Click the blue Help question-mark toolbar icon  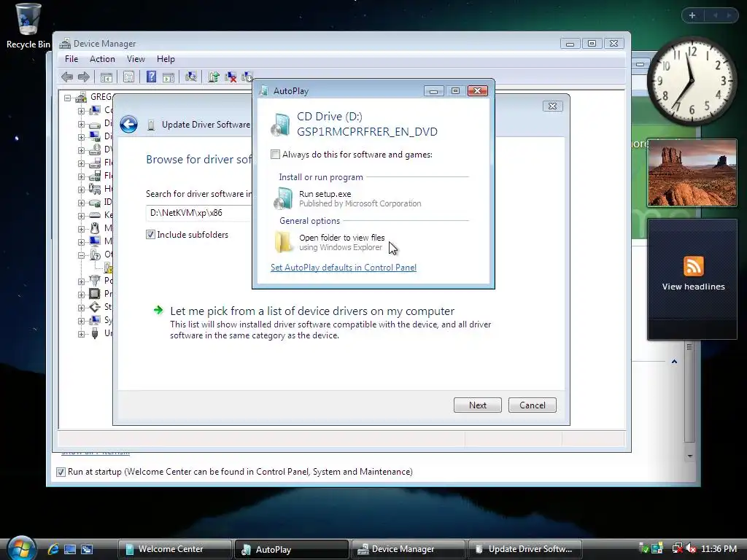151,77
